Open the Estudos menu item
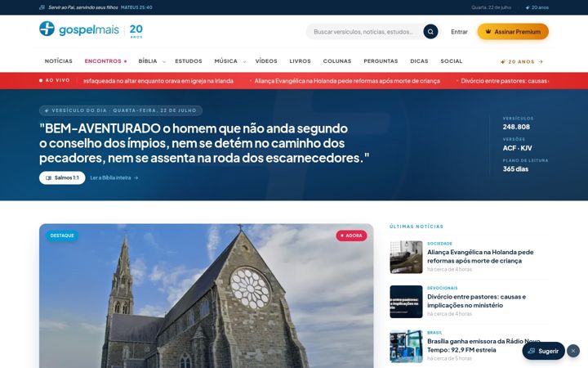Viewport: 588px width, 368px height. click(x=189, y=61)
